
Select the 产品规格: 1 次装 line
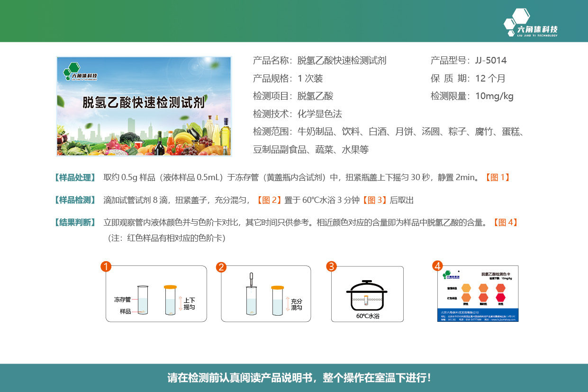point(288,79)
